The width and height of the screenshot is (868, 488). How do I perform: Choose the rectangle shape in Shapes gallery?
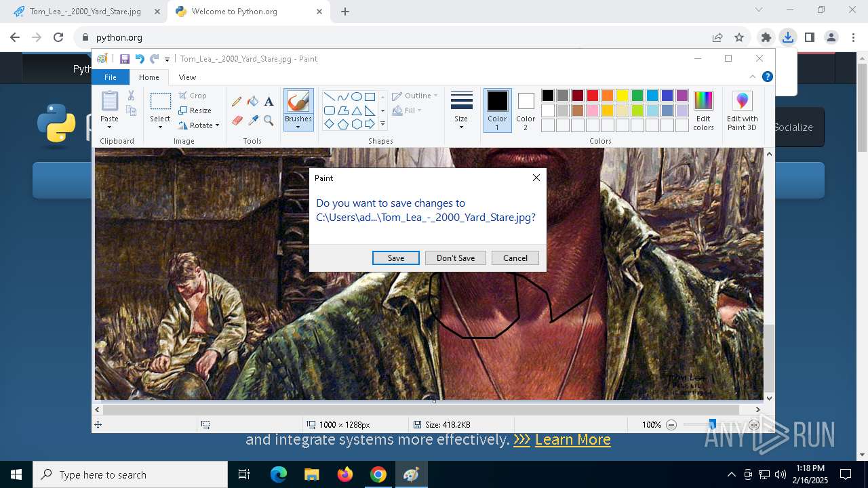click(370, 97)
